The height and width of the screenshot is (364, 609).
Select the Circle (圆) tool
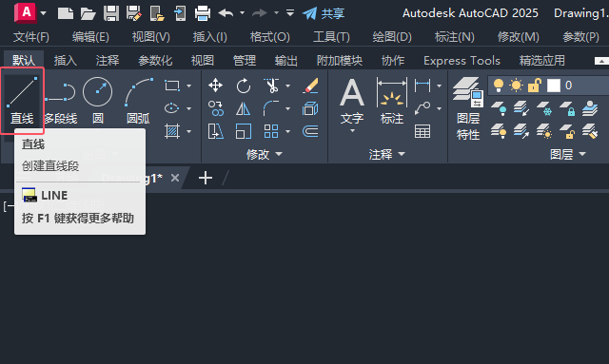97,100
